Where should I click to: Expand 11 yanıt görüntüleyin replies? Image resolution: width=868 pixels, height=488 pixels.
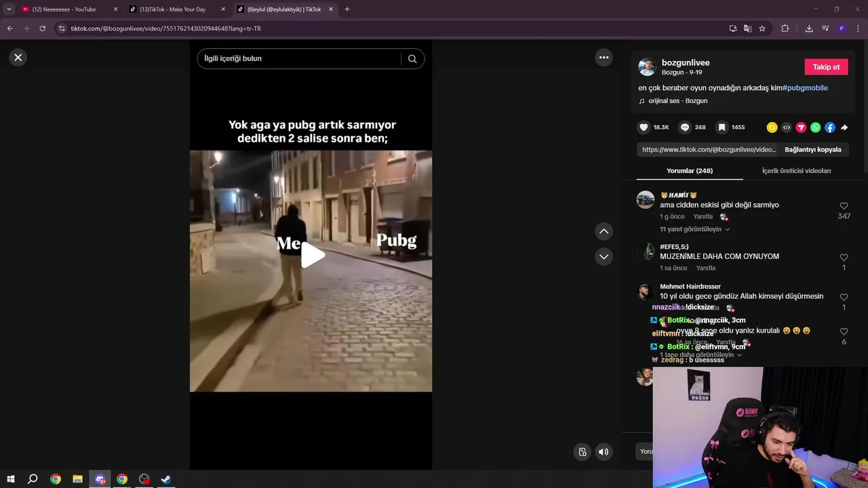[x=694, y=230]
